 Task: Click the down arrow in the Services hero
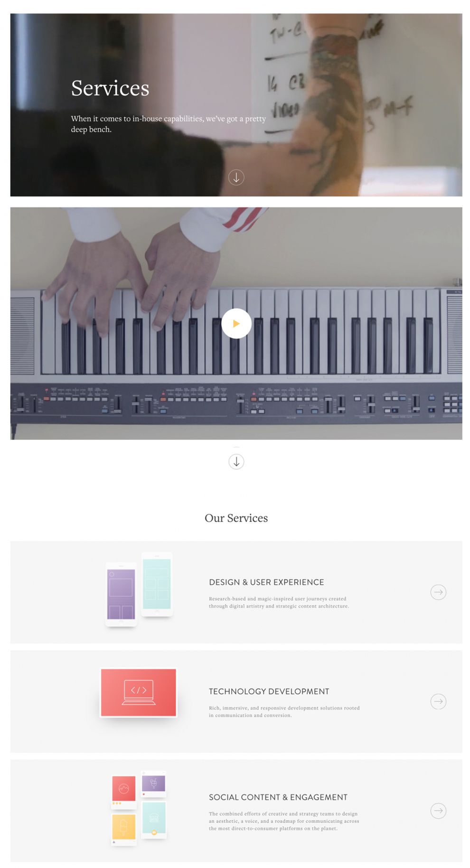pyautogui.click(x=236, y=177)
